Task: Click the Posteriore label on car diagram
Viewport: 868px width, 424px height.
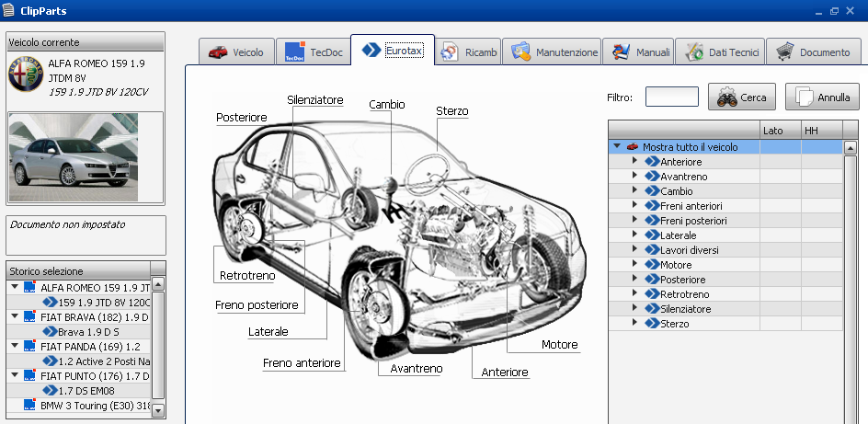Action: point(241,118)
